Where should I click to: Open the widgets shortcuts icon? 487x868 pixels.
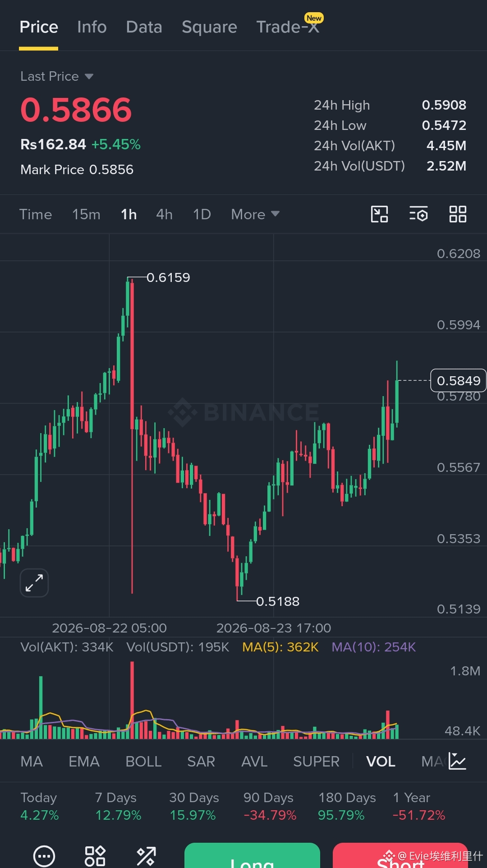point(95,856)
